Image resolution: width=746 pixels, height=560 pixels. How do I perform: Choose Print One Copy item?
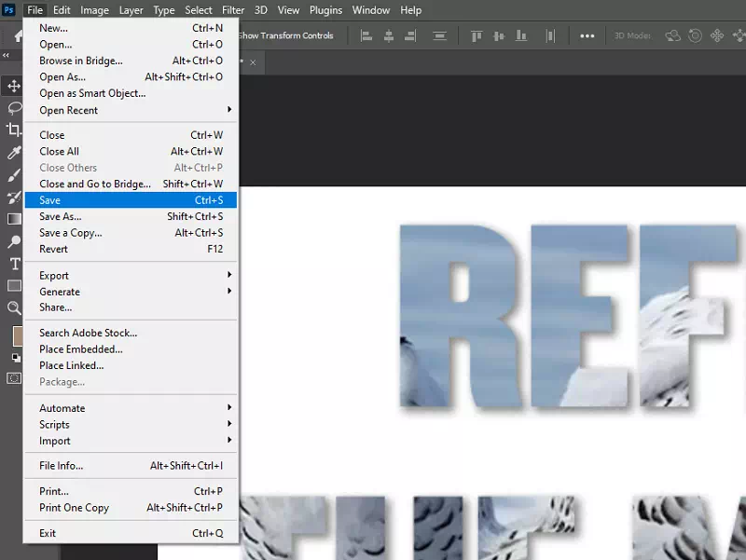(131, 507)
